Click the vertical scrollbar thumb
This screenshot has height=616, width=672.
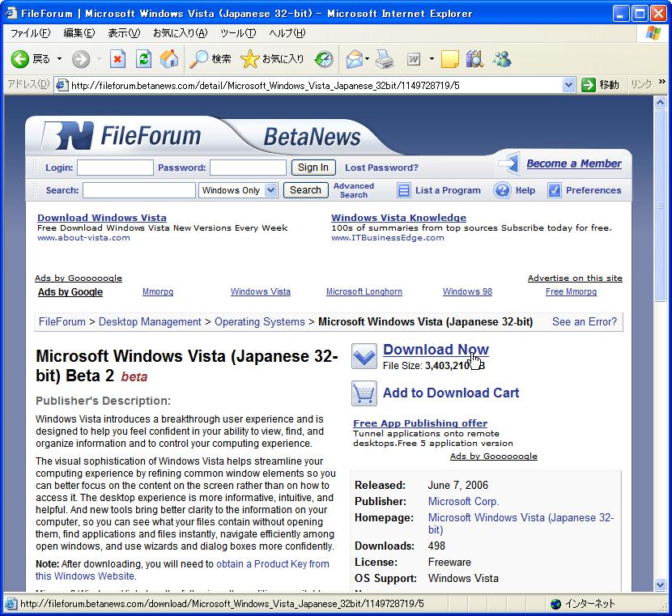point(660,206)
